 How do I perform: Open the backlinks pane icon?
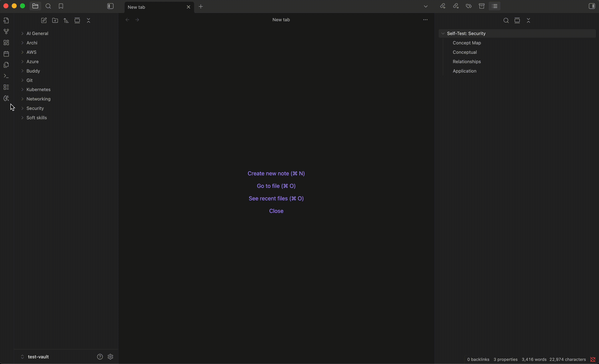(x=443, y=6)
